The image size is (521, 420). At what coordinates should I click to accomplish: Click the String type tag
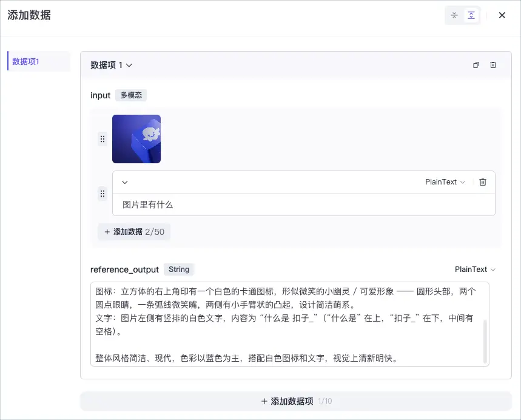[x=179, y=269]
